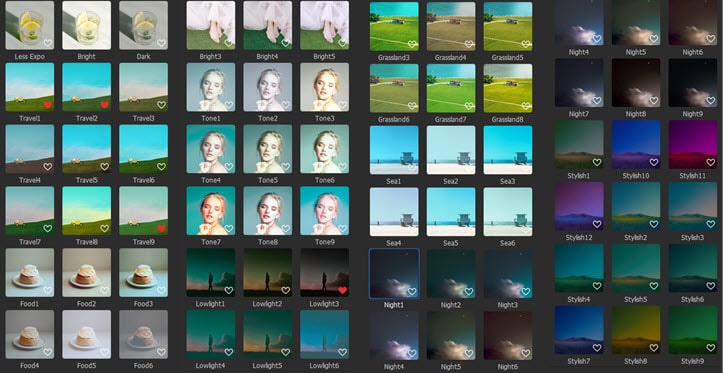Click heart on Lowlight6 preset
Screen dimensions: 723x373
tap(342, 352)
